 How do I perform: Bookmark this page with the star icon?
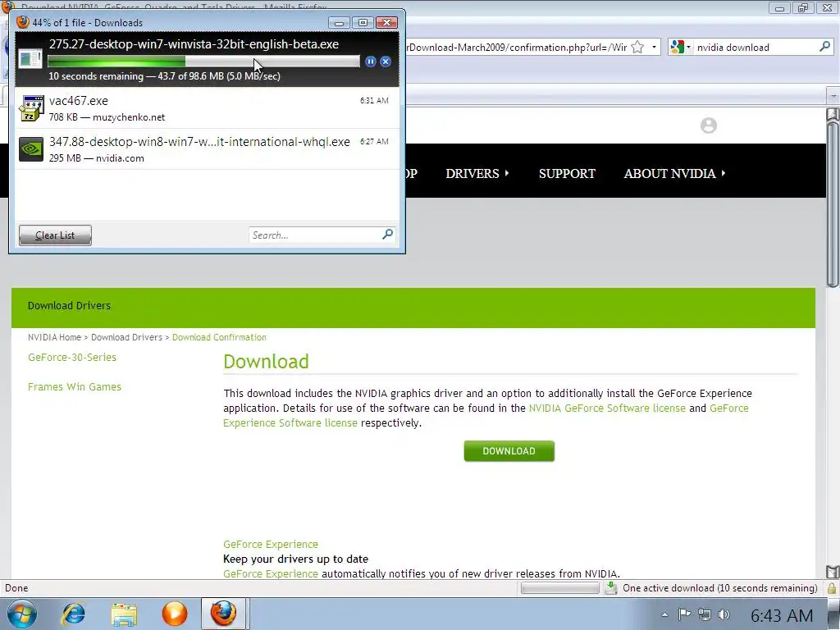637,47
